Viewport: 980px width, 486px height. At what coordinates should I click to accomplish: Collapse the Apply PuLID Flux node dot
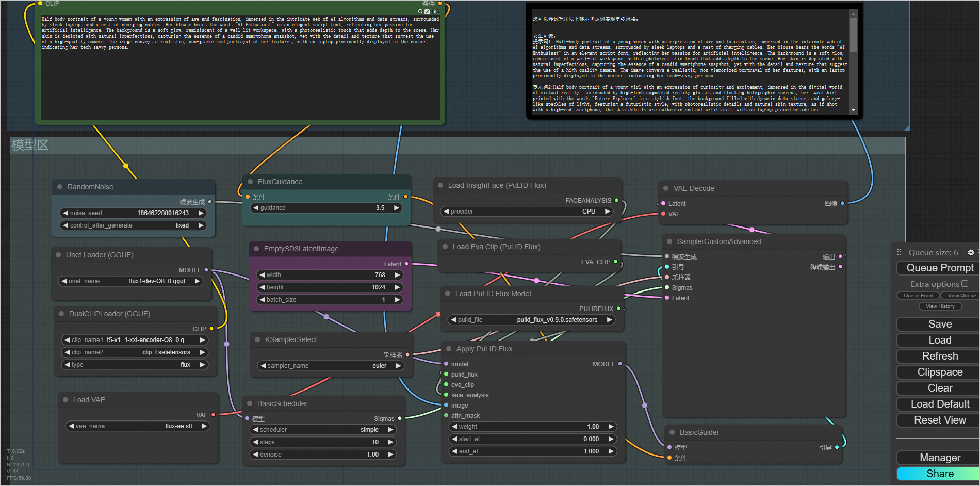tap(449, 349)
